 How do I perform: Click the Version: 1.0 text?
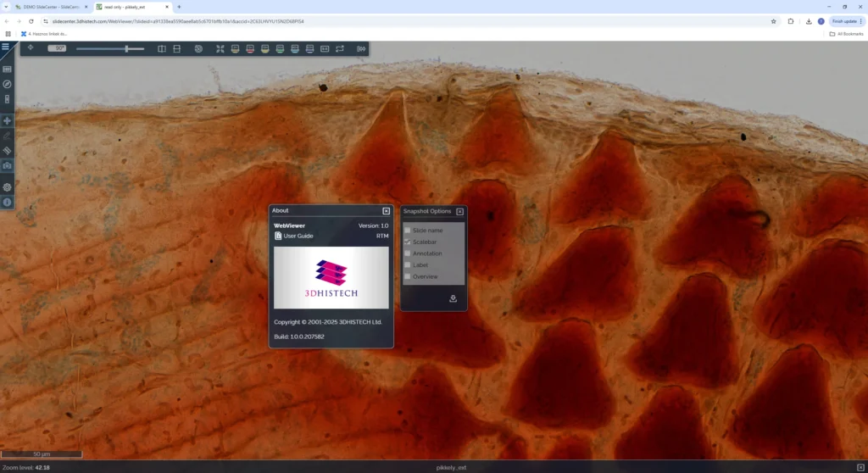click(x=373, y=226)
